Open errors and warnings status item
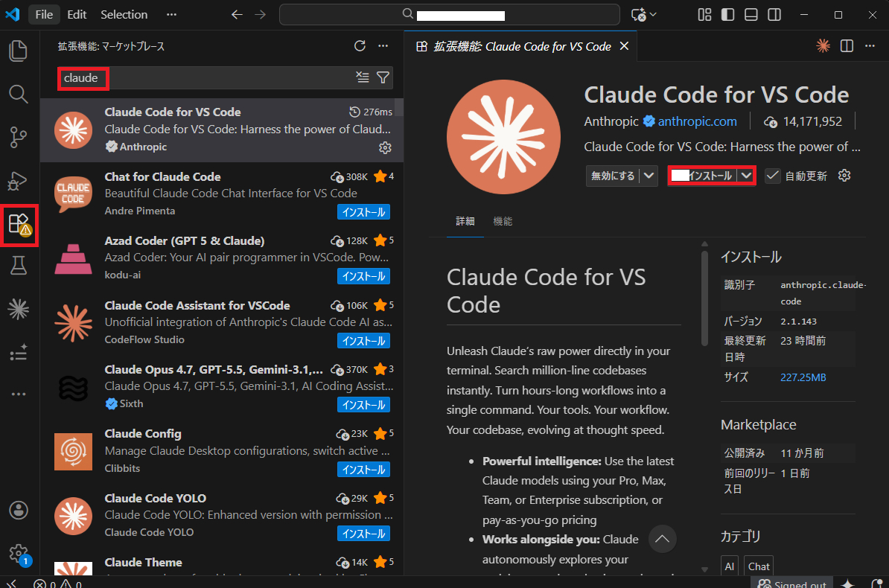Image resolution: width=889 pixels, height=588 pixels. pyautogui.click(x=57, y=584)
